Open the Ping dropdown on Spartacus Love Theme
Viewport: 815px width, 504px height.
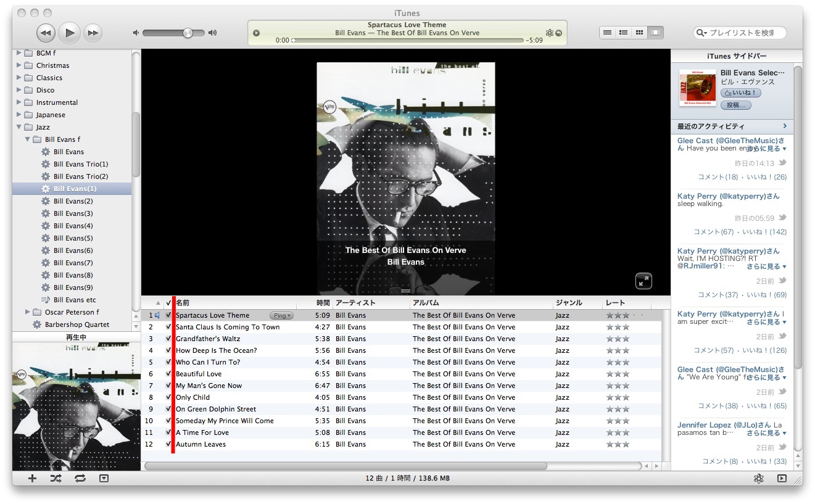(x=283, y=315)
